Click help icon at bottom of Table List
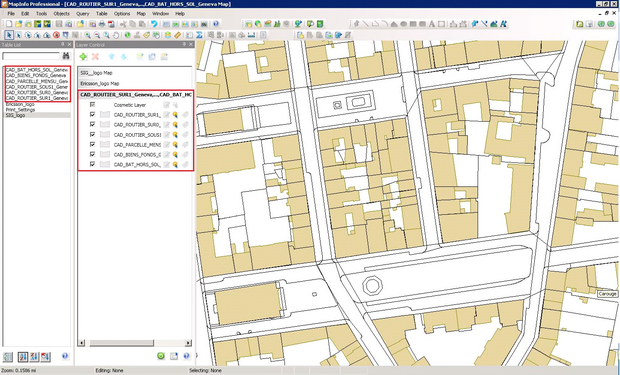 pos(65,356)
